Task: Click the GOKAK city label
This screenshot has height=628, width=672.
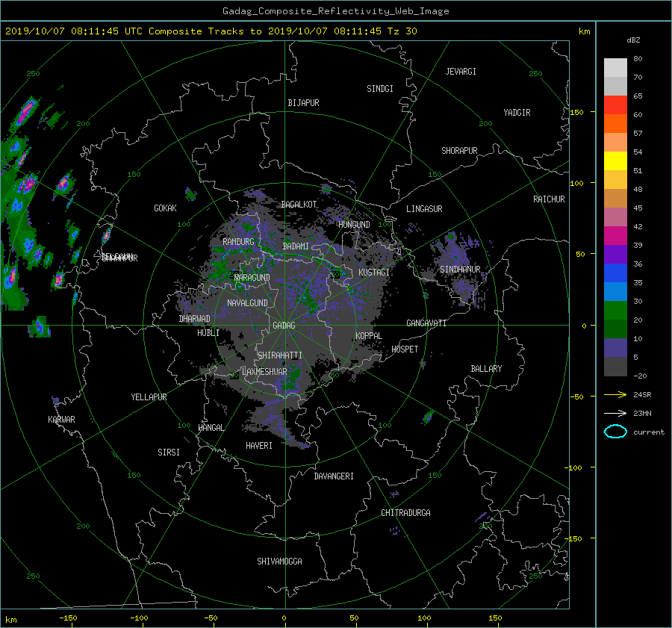Action: (165, 208)
